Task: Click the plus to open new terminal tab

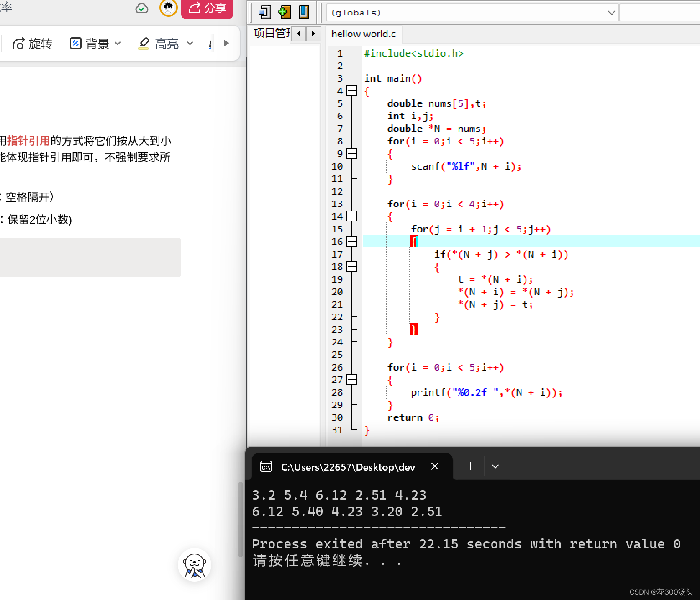Action: coord(470,466)
